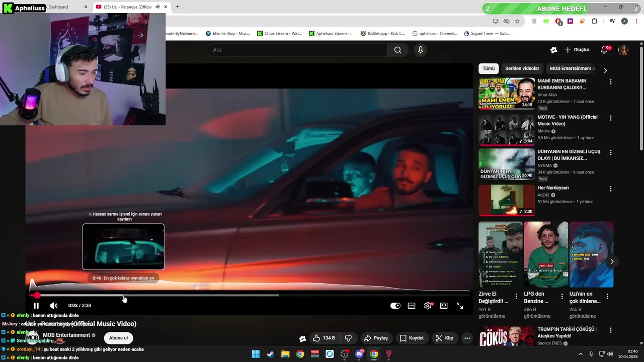Click the gray shield icon in Chrome toolbar

tap(534, 21)
